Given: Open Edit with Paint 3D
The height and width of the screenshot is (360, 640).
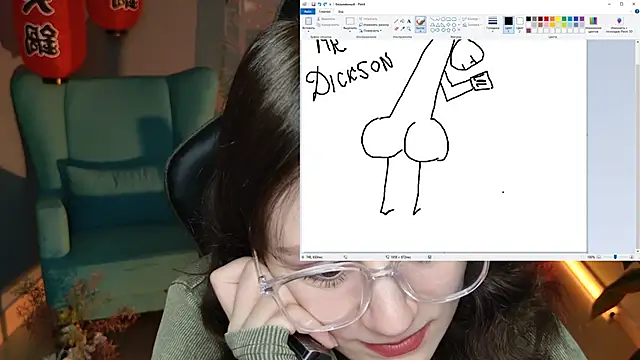Looking at the screenshot, I should (619, 24).
